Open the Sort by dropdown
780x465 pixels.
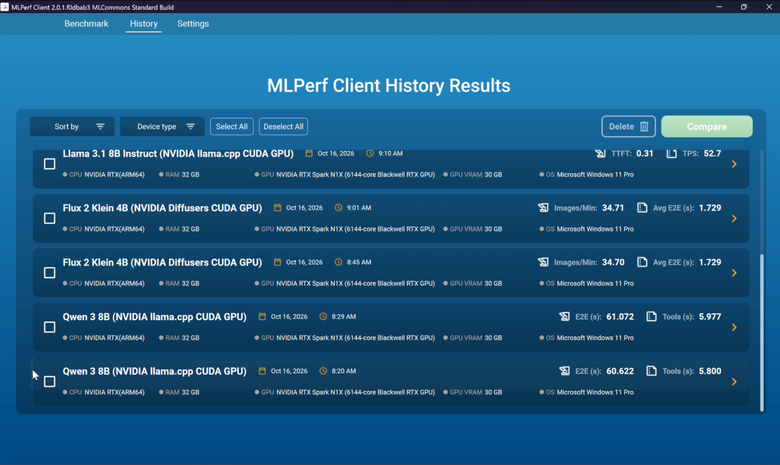(72, 127)
